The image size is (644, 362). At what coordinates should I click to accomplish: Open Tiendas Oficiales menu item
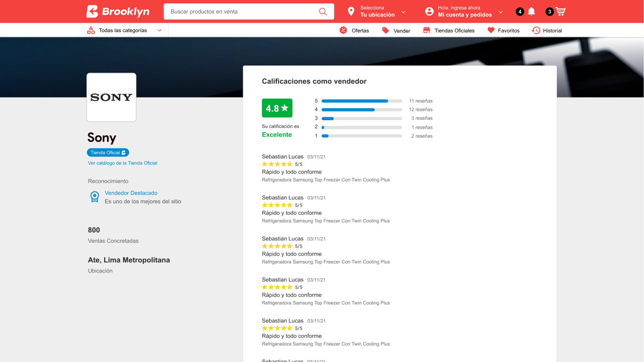pos(454,31)
